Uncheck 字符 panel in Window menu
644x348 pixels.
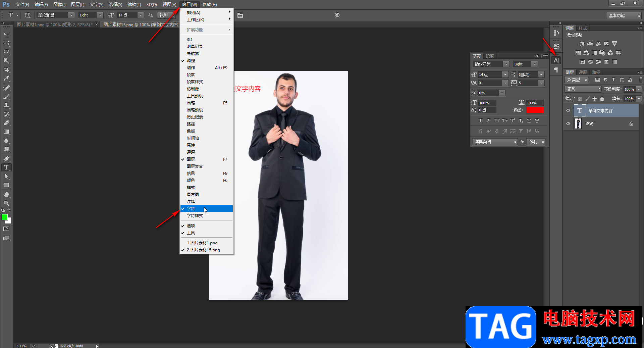pyautogui.click(x=207, y=209)
